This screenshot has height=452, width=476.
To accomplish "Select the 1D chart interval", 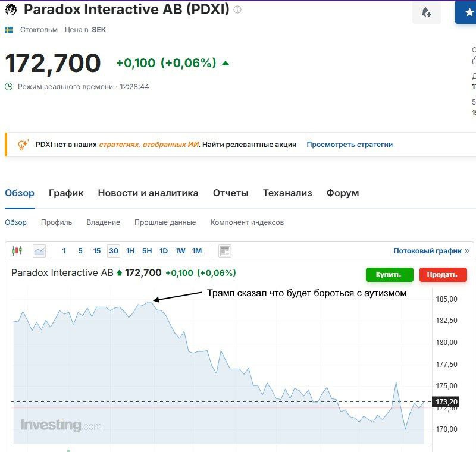I will tap(164, 251).
